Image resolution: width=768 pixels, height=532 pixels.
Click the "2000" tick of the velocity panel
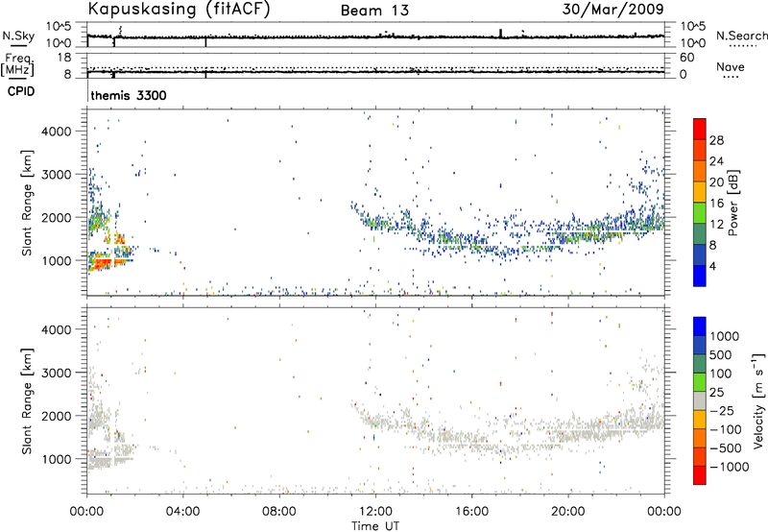tap(56, 416)
